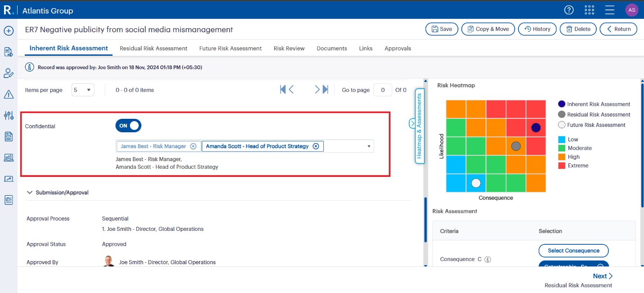
Task: Click the Go to page number field
Action: 383,90
